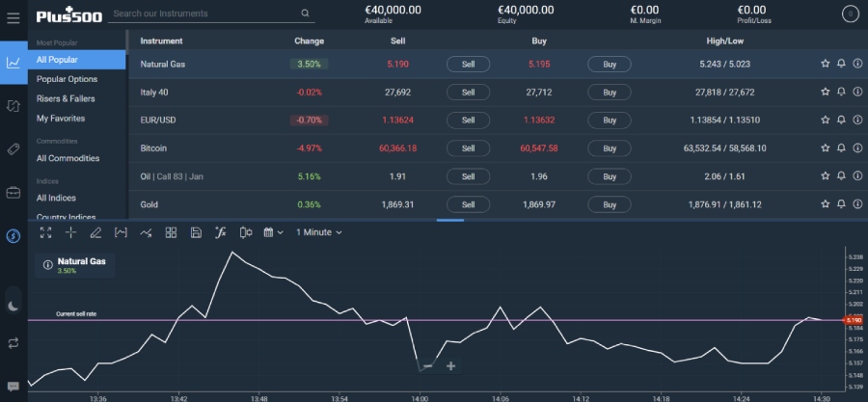Select the pencil drawing tool
The image size is (868, 402).
coord(95,232)
